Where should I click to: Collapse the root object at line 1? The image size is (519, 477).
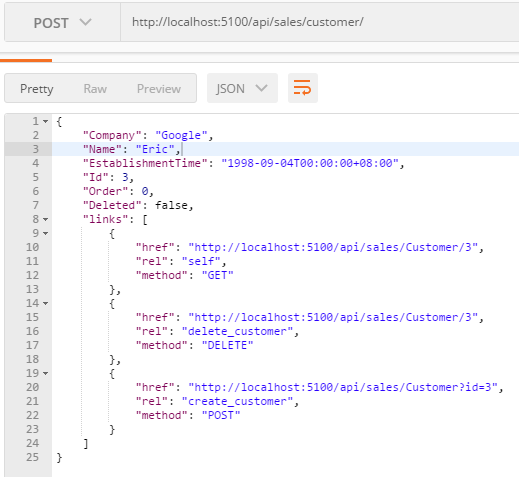click(46, 122)
